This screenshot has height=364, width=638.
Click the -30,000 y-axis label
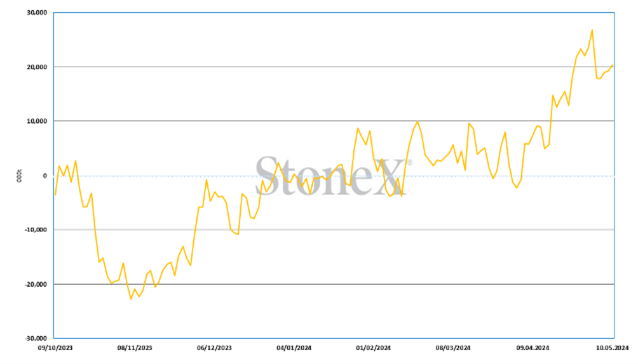(x=36, y=338)
